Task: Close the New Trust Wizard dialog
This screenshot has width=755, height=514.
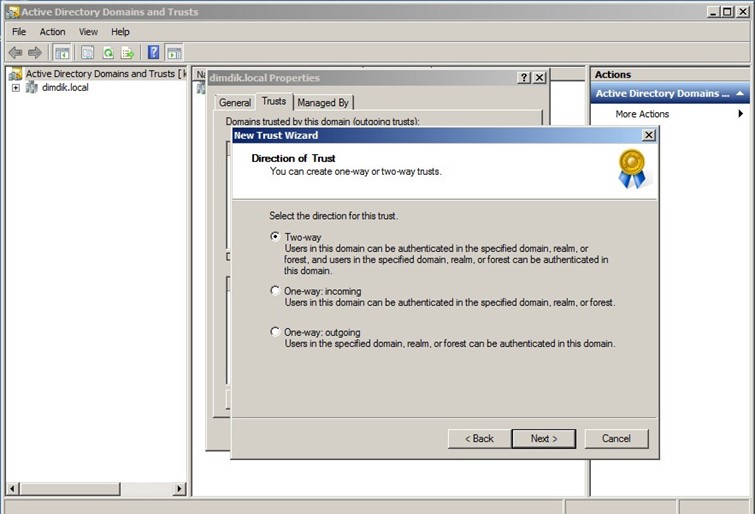Action: click(x=649, y=135)
